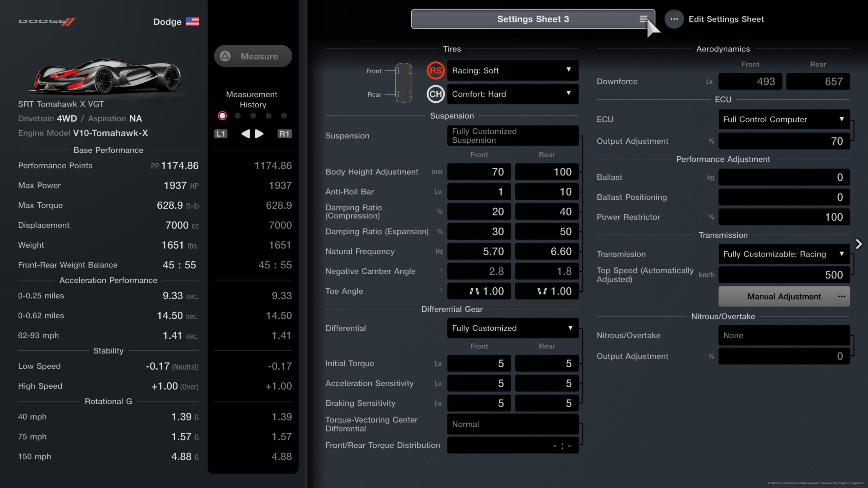Expand the ECU Full Control Computer dropdown

(784, 119)
